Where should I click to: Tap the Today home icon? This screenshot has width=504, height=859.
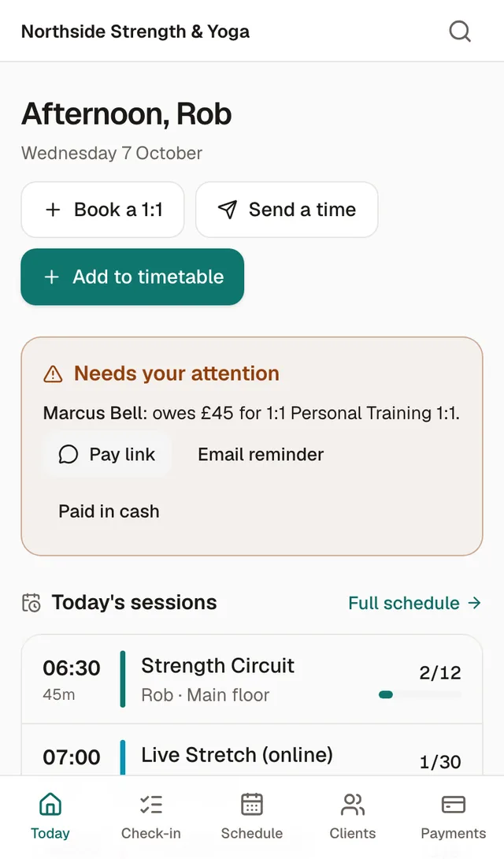[x=50, y=804]
